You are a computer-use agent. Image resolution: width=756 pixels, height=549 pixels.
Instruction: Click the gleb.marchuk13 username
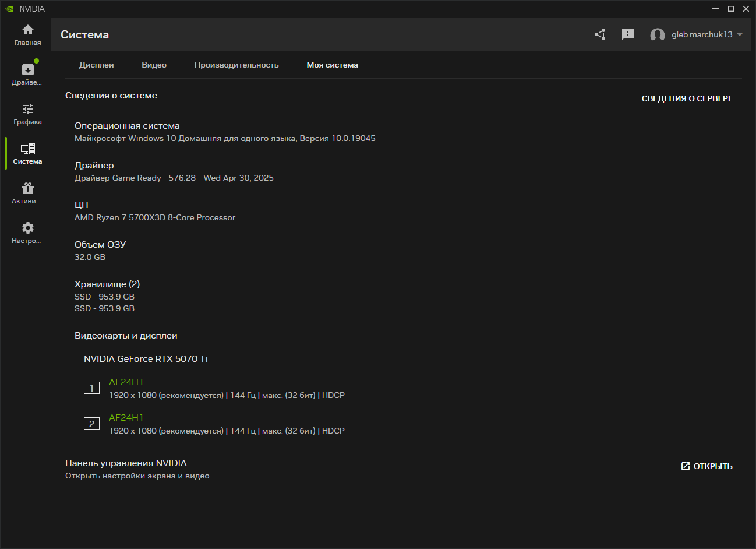702,34
